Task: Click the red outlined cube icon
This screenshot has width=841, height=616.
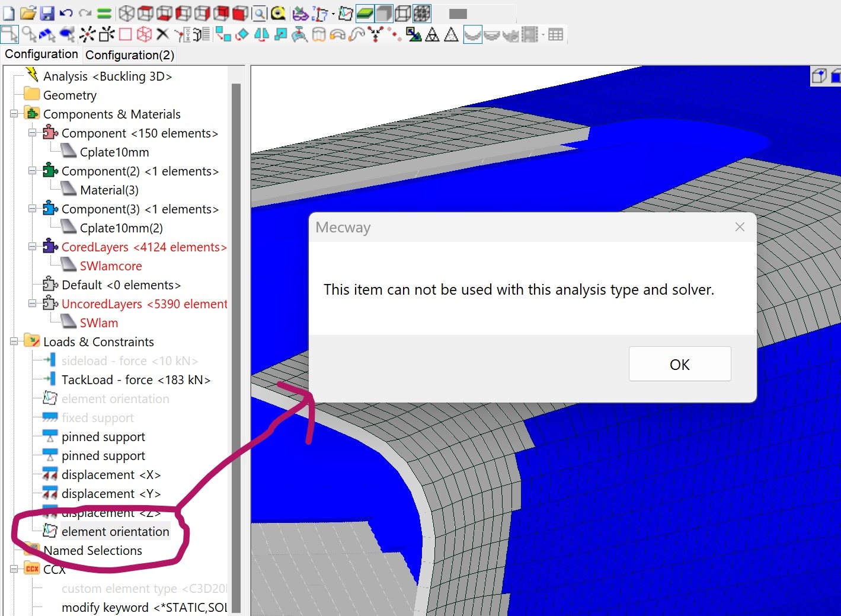Action: coord(144,34)
